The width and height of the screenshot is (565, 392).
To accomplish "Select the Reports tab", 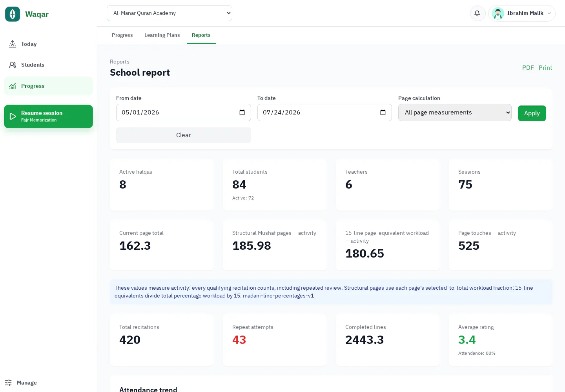I will (201, 35).
